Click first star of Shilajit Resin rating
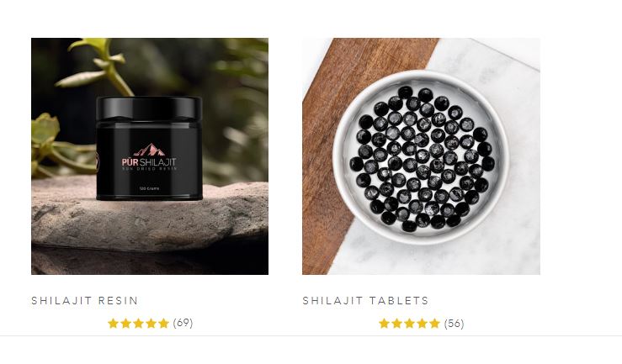Viewport: 622px width, 364px height. click(x=113, y=324)
